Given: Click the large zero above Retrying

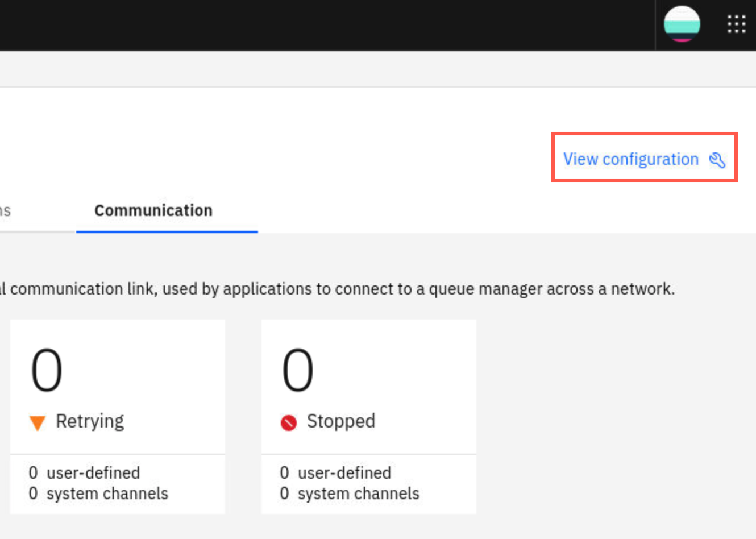Looking at the screenshot, I should 47,371.
